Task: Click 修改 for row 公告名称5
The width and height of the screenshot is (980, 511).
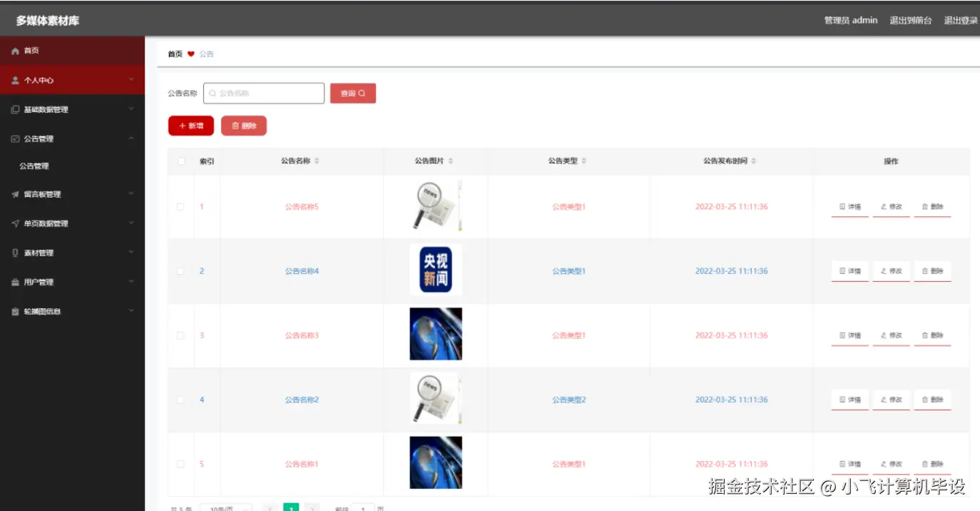Action: (892, 207)
